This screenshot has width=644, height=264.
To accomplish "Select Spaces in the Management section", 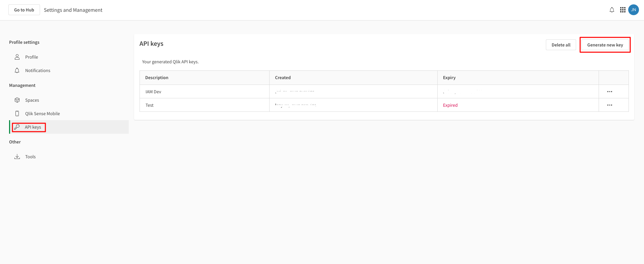I will (x=32, y=100).
